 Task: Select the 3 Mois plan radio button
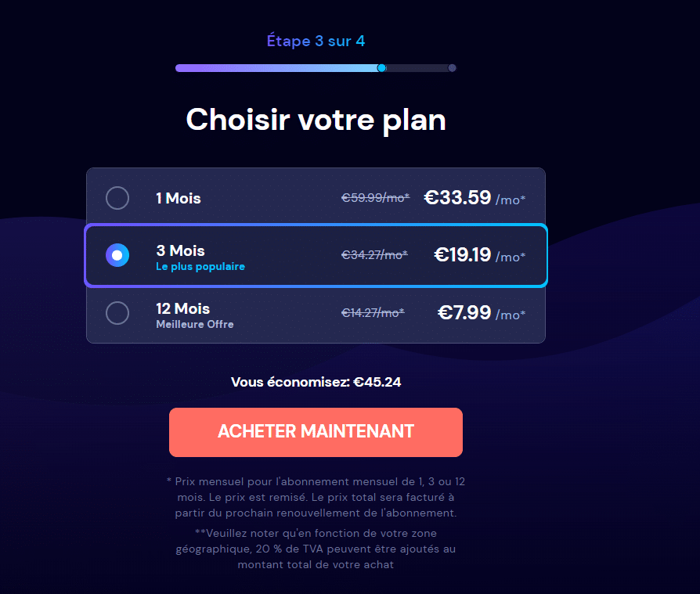(117, 255)
